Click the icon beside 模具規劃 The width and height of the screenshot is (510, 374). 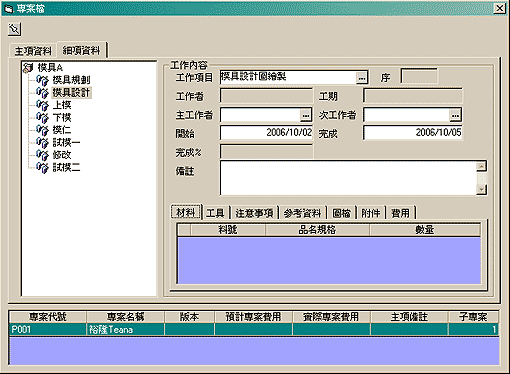click(42, 80)
